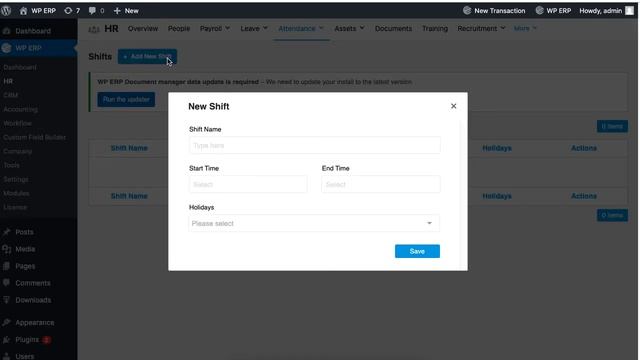Viewport: 640px width, 360px height.
Task: Click the Pages icon in sidebar
Action: click(6, 266)
